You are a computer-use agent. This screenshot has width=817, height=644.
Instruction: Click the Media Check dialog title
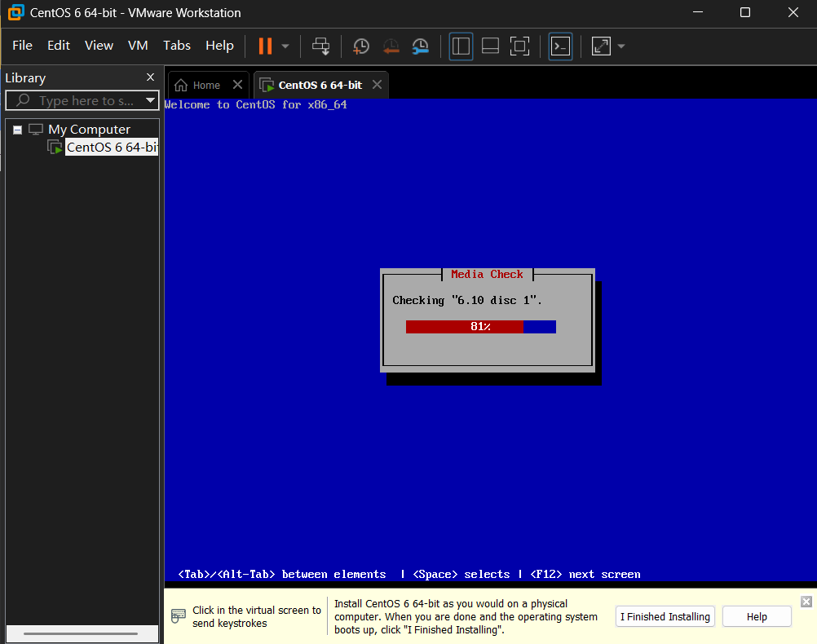pos(487,274)
